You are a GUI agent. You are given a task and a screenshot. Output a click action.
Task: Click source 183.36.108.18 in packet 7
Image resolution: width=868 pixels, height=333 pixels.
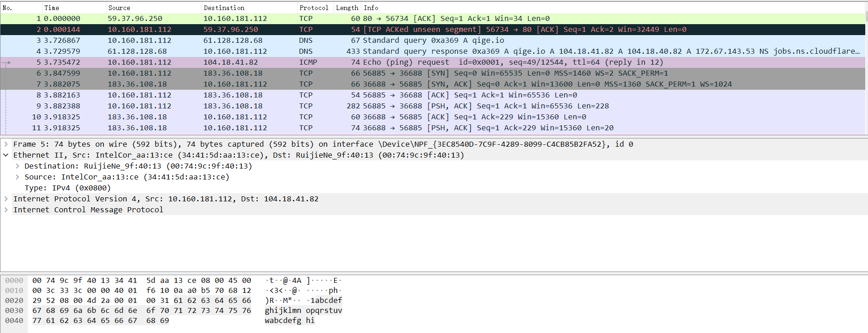tap(137, 84)
